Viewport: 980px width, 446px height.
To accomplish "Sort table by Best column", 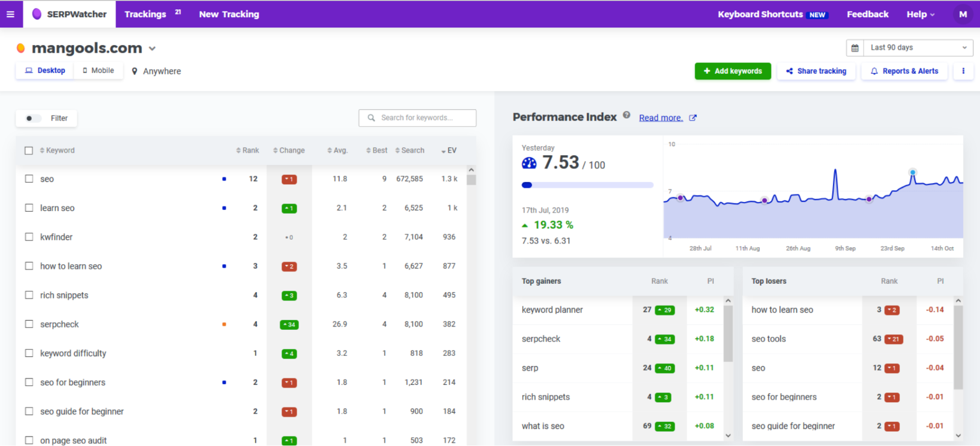I will pos(377,150).
